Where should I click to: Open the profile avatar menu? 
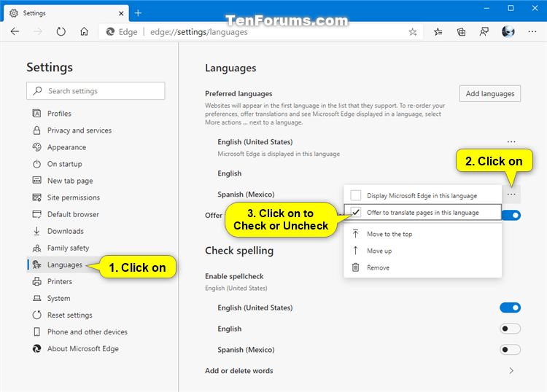[508, 32]
